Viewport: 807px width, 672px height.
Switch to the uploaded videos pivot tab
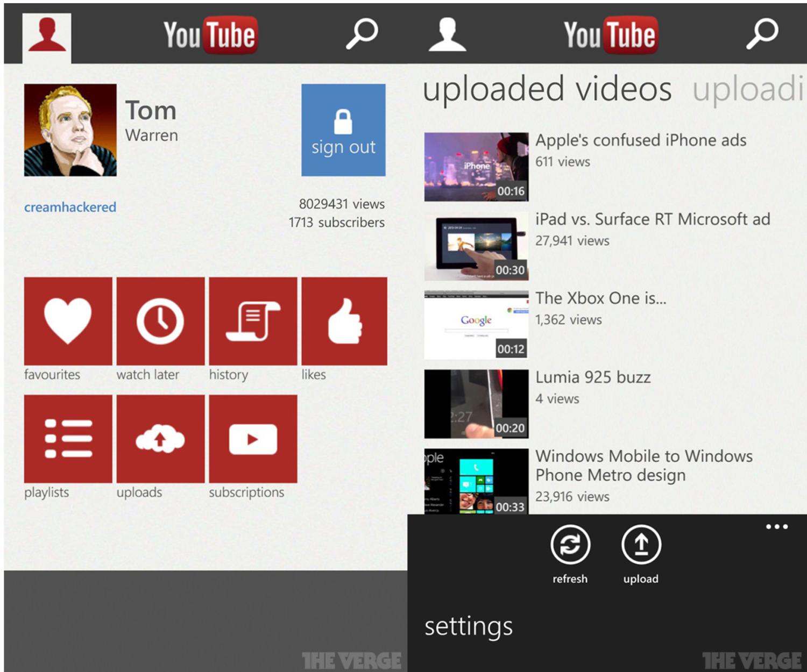[x=547, y=89]
